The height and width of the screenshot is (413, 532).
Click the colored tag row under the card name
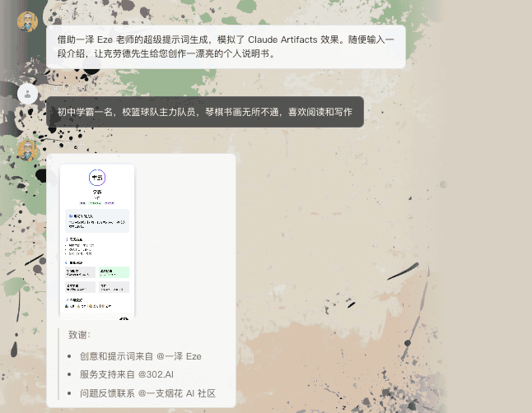[97, 202]
